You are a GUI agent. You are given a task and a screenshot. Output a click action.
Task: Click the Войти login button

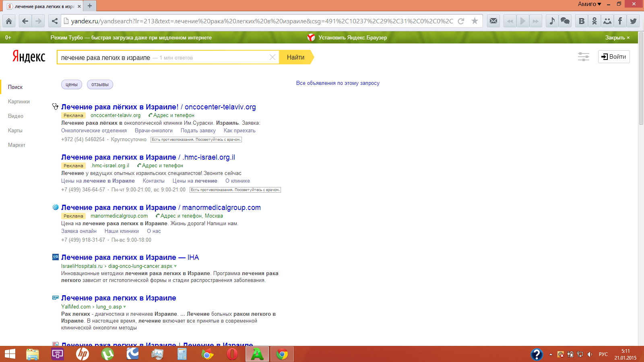tap(614, 57)
